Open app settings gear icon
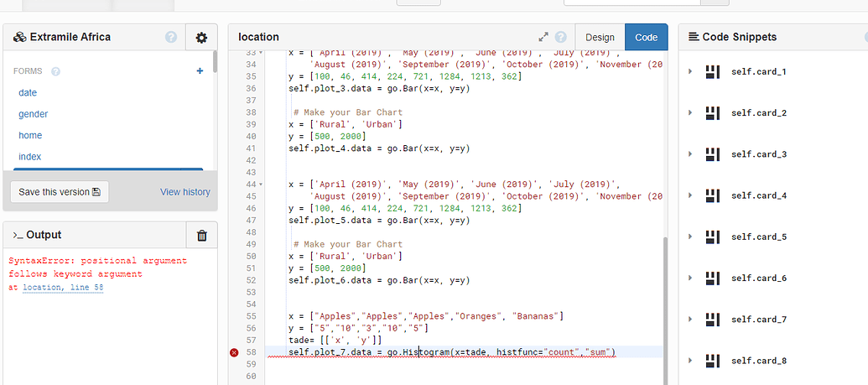Image resolution: width=868 pixels, height=385 pixels. pyautogui.click(x=201, y=38)
